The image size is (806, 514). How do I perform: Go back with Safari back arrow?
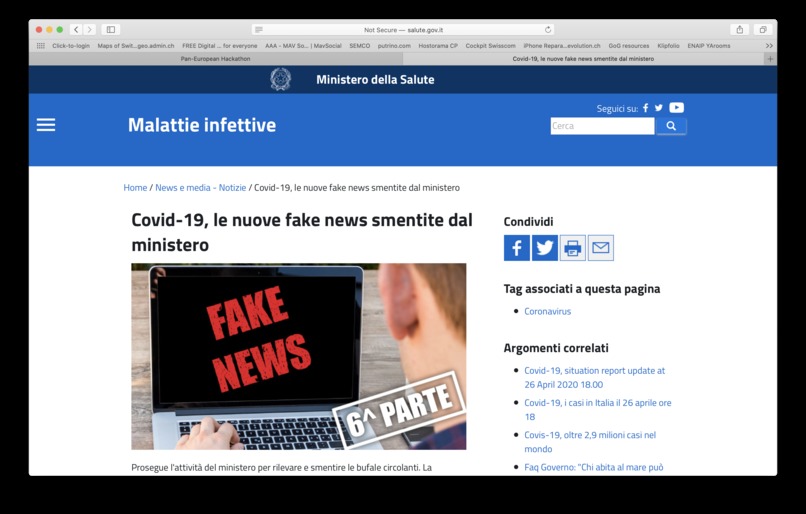point(76,30)
